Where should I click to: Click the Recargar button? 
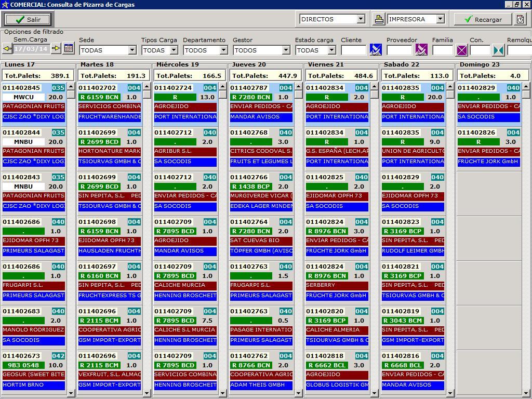coord(483,19)
